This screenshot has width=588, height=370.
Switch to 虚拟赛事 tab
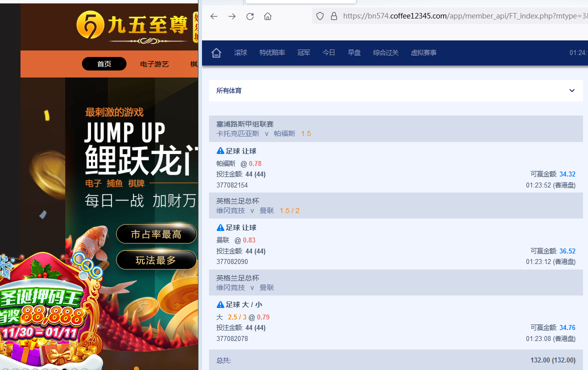(x=423, y=53)
